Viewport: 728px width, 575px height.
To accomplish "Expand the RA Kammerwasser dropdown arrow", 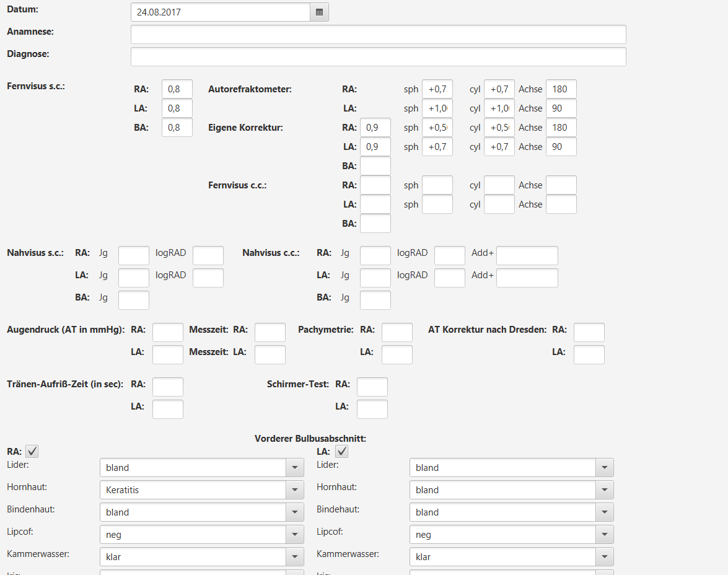I will click(295, 557).
